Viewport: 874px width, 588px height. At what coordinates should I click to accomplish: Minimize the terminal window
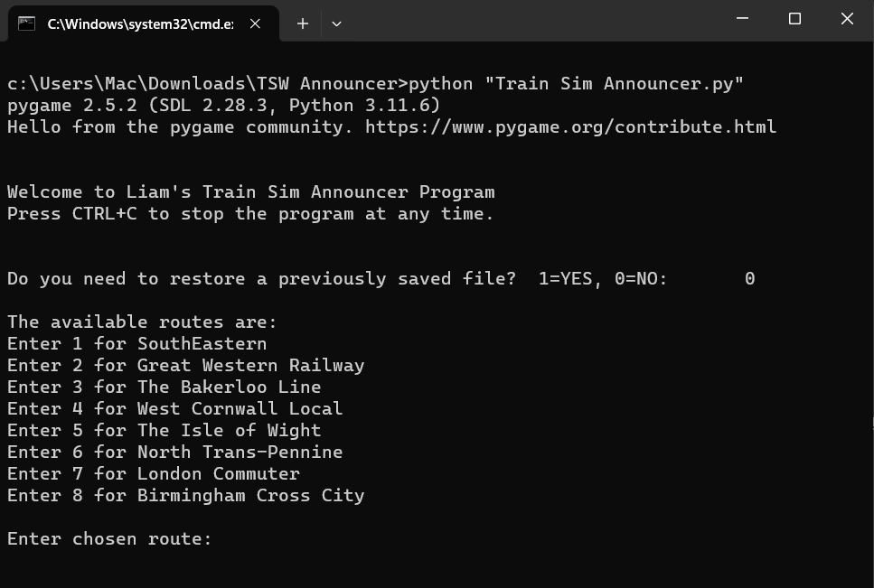tap(742, 19)
